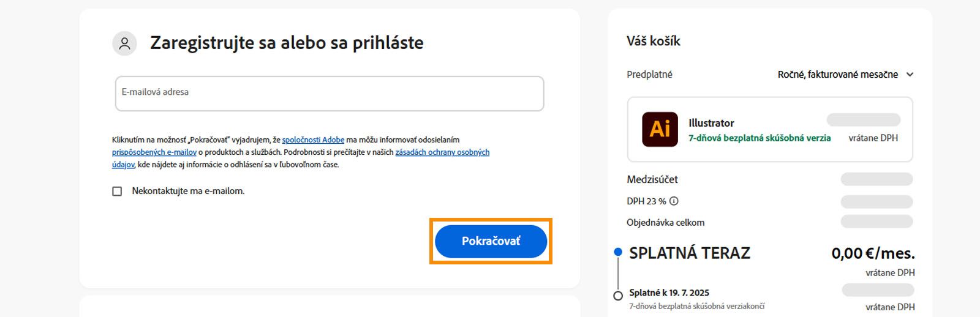Image resolution: width=980 pixels, height=317 pixels.
Task: Open the 'spoločnosti Adobe' link
Action: click(313, 140)
